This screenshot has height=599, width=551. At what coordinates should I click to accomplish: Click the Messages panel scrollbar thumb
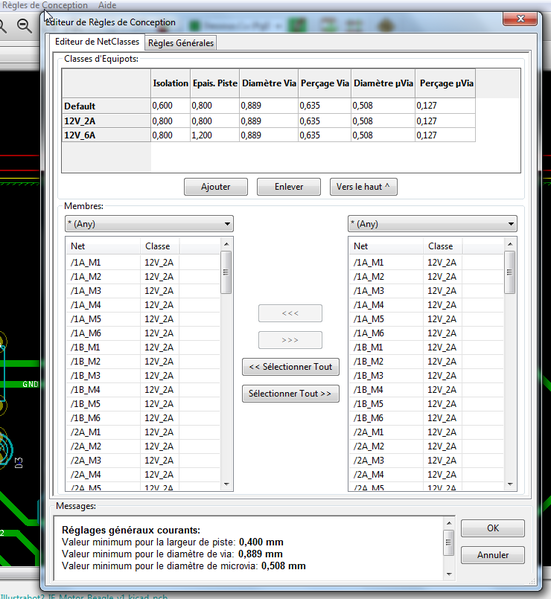(449, 542)
